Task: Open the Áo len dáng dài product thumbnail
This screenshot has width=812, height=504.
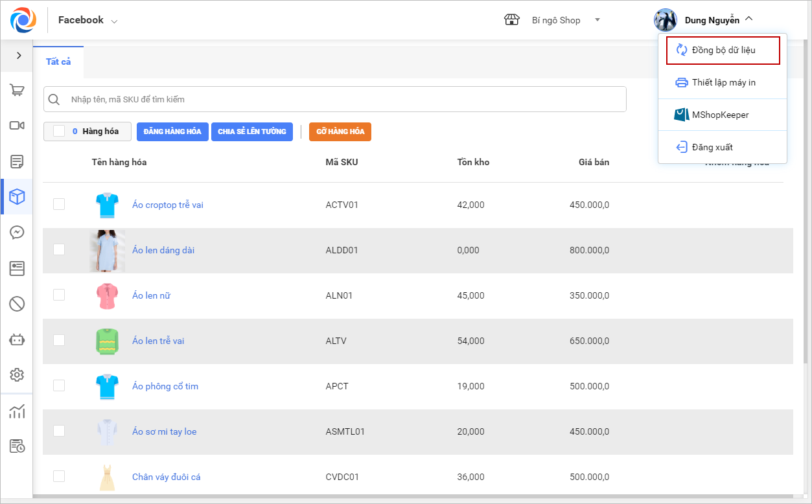Action: pos(107,251)
